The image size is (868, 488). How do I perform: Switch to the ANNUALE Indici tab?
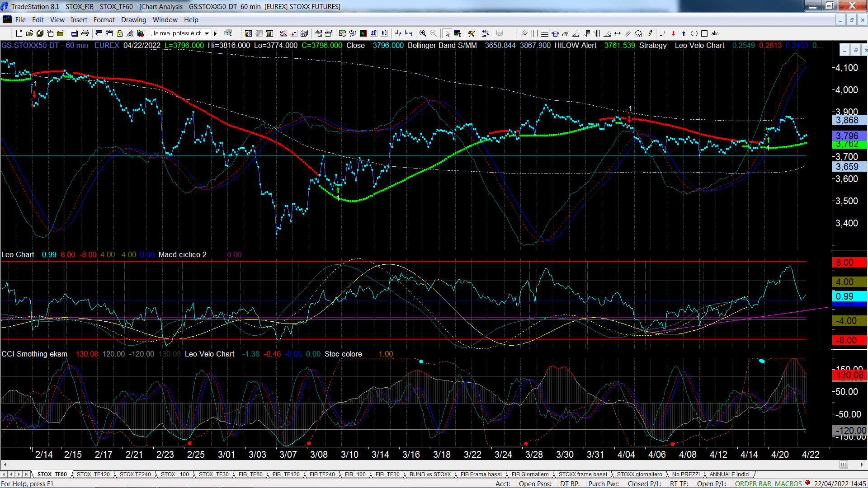[x=729, y=474]
